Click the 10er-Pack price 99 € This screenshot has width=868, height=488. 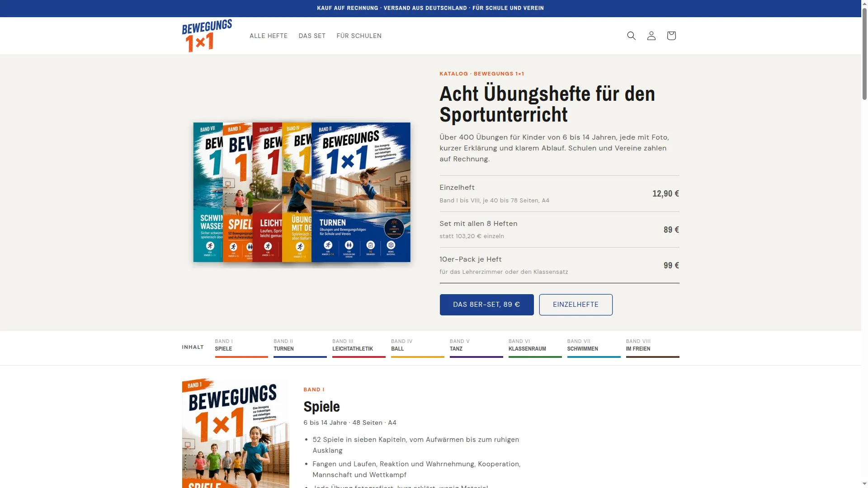pyautogui.click(x=671, y=265)
